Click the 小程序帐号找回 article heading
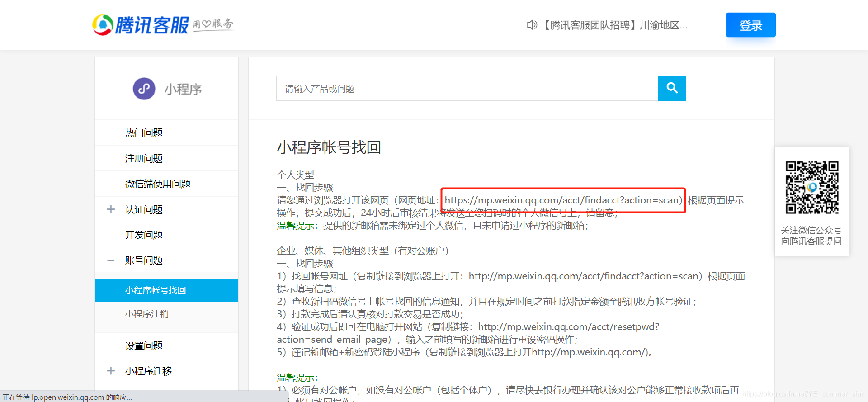 click(329, 147)
